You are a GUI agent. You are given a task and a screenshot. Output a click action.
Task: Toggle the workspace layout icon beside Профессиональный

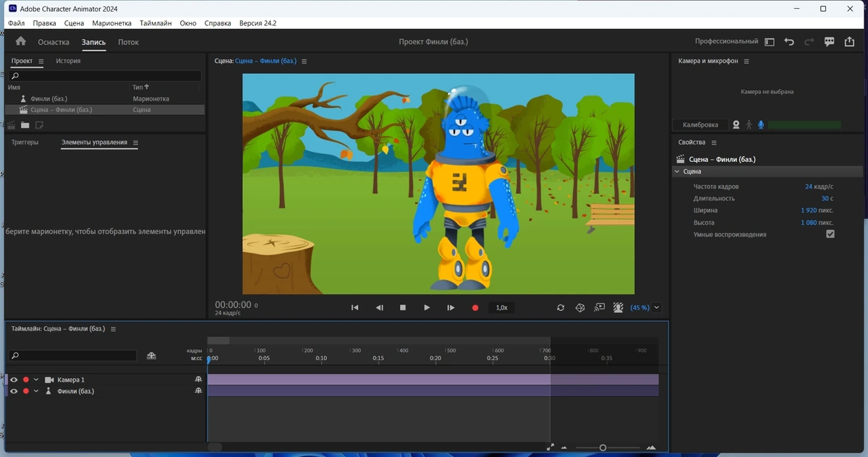pyautogui.click(x=769, y=42)
